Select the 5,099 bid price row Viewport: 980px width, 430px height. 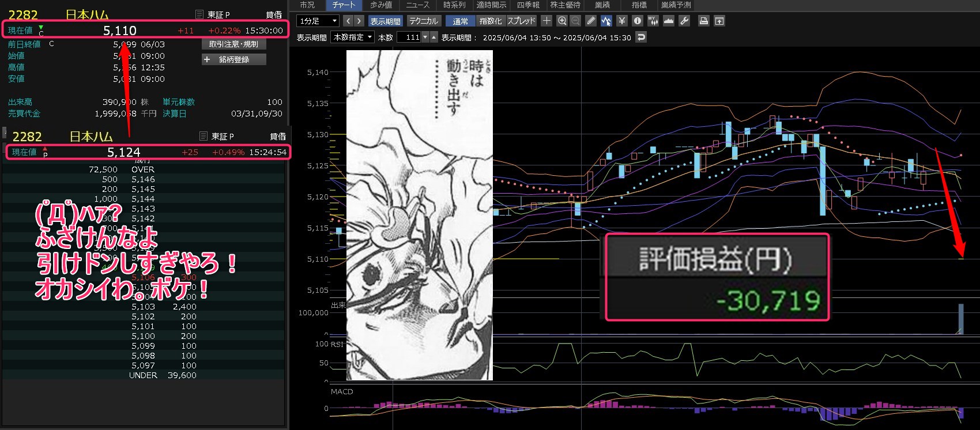coord(143,346)
